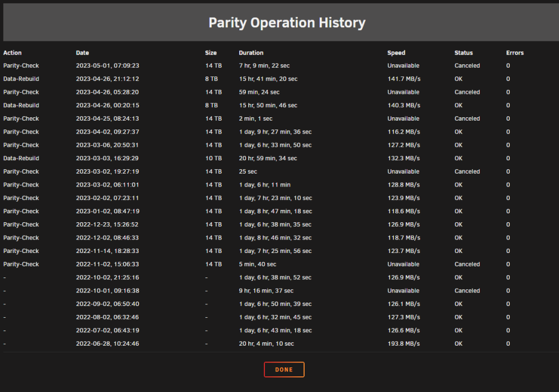The image size is (559, 392).
Task: Select date 2023-03-02, 19:27:19
Action: pyautogui.click(x=107, y=171)
